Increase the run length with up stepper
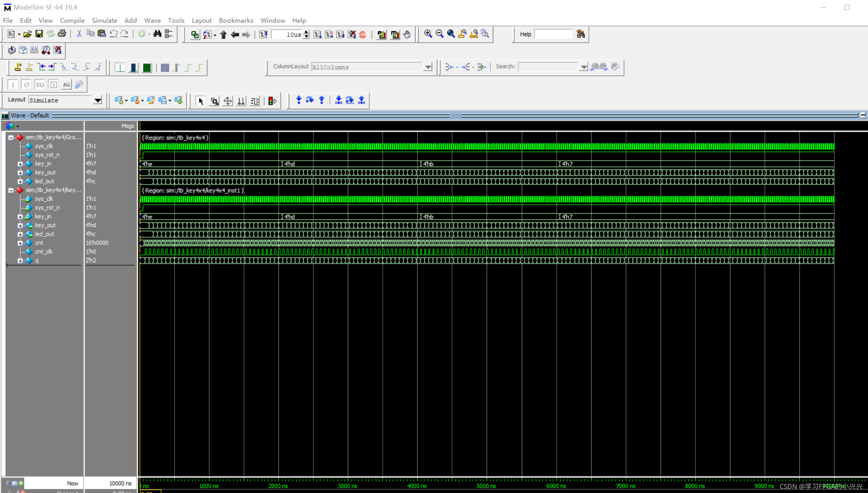868x493 pixels. coord(306,32)
